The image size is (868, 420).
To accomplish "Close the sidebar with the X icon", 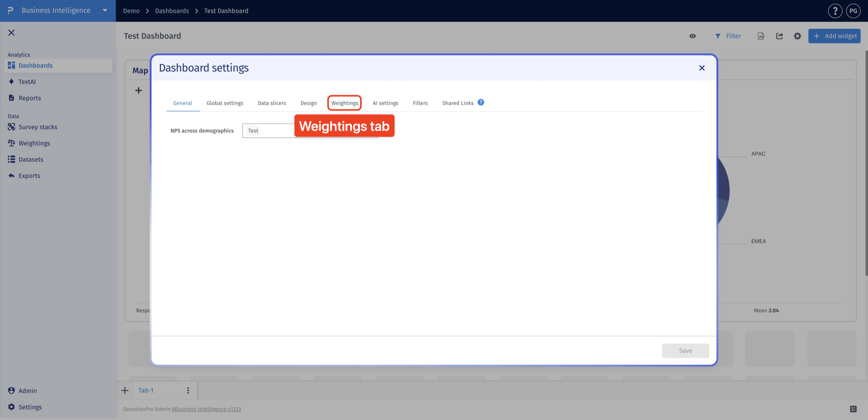I will pos(11,33).
